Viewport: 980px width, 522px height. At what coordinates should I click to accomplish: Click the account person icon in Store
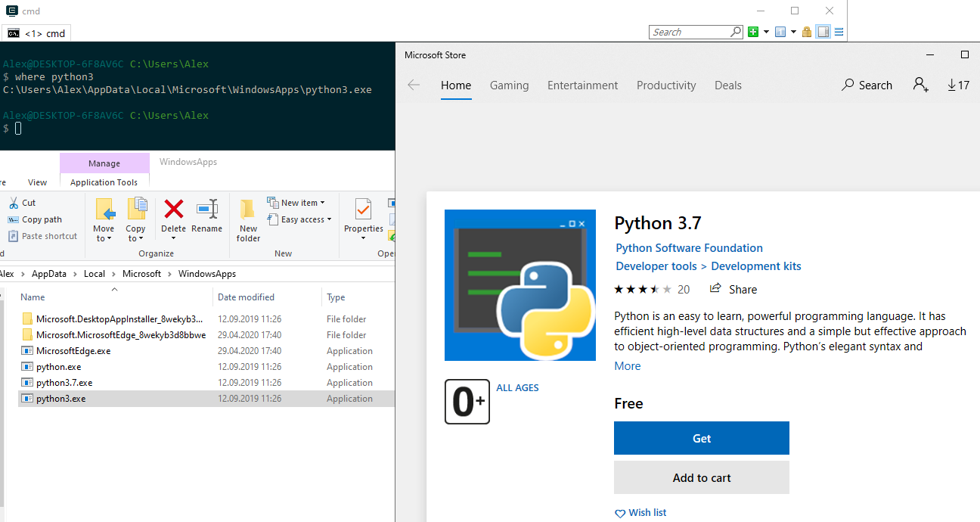click(x=921, y=85)
